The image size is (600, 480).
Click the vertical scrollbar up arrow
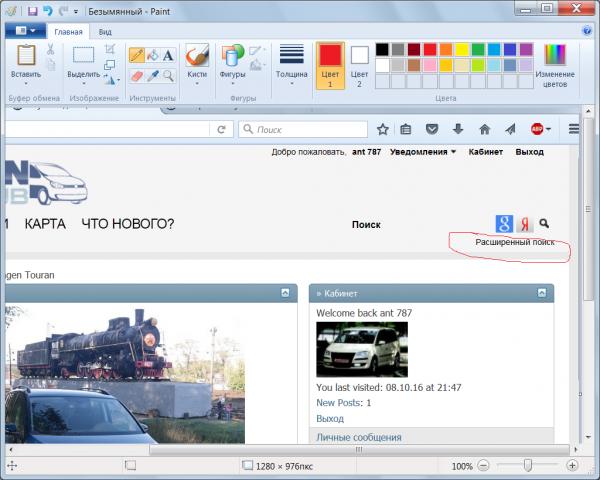(589, 111)
